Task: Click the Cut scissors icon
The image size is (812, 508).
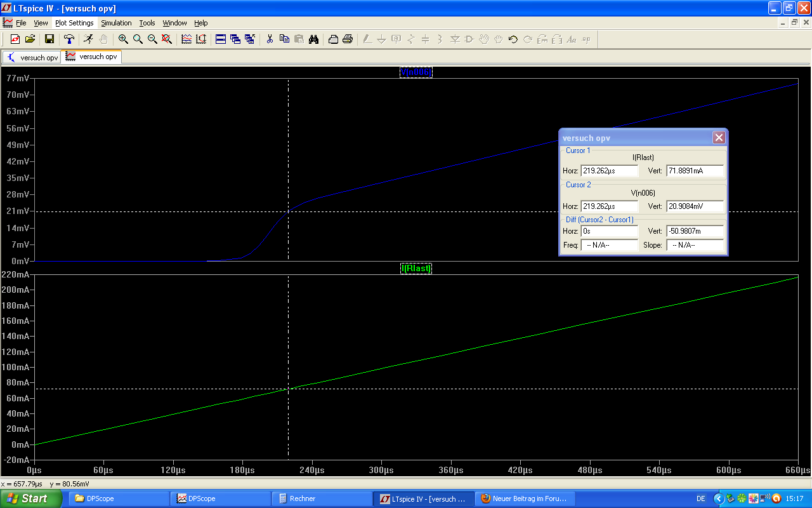Action: coord(270,39)
